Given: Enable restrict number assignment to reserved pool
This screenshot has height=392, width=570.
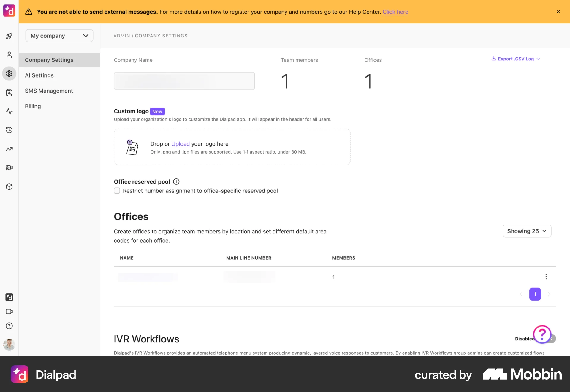Looking at the screenshot, I should [117, 191].
